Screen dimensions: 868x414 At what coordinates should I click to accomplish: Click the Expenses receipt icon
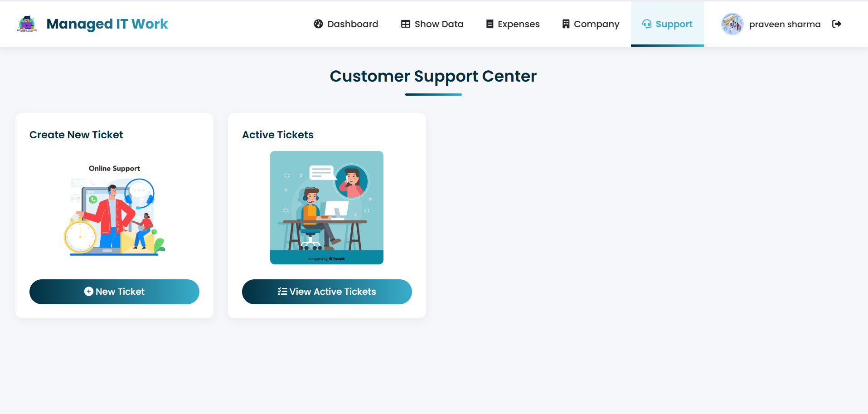[x=490, y=24]
